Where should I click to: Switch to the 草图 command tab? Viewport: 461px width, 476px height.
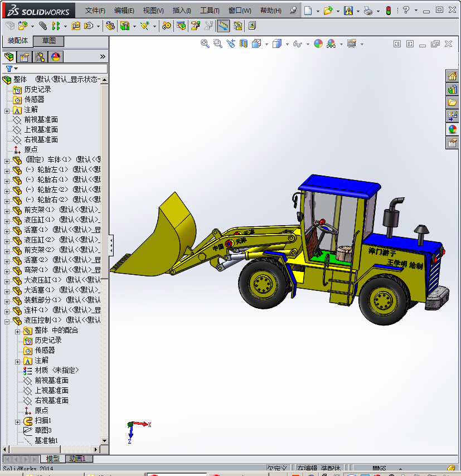(x=48, y=41)
